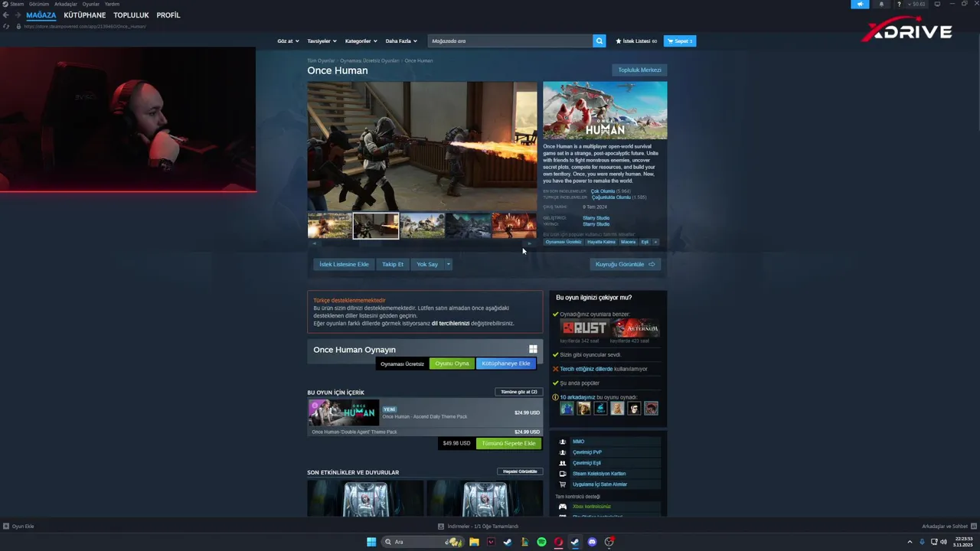The image size is (980, 551).
Task: Click the Rust game thumbnail
Action: (x=584, y=328)
